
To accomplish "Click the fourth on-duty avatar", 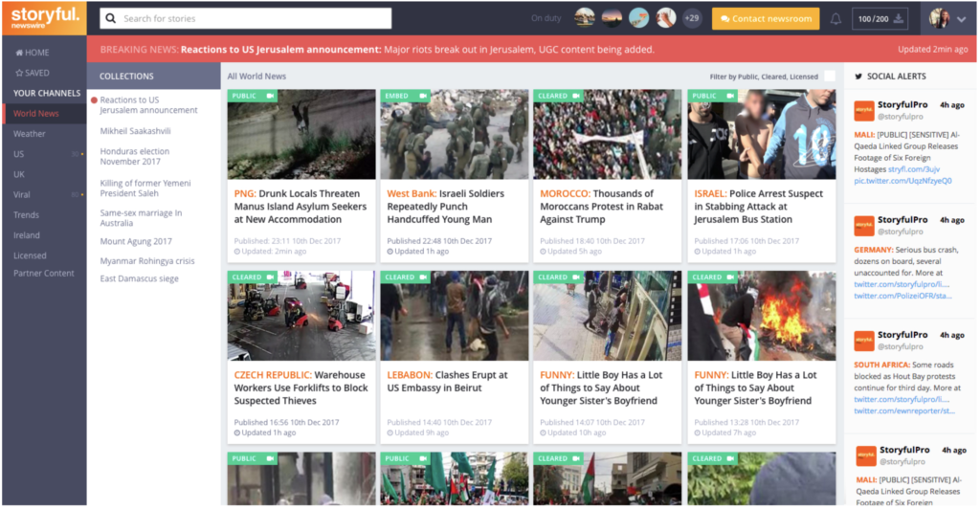I will coord(666,18).
